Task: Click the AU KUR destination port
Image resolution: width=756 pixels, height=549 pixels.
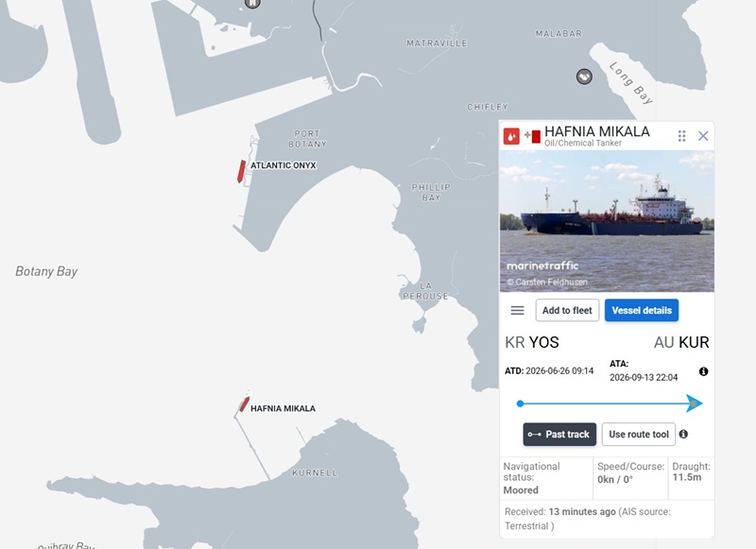Action: pos(681,342)
